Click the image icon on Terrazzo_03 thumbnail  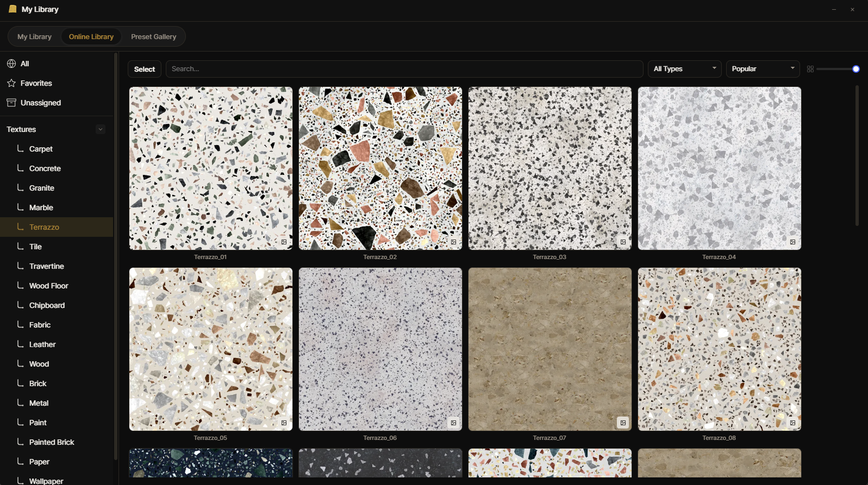point(623,242)
